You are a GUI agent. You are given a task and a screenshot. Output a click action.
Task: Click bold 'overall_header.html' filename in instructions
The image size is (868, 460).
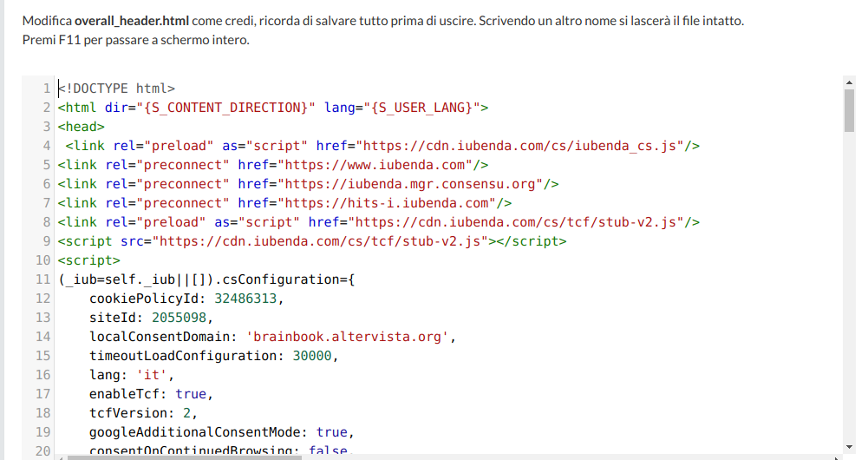click(x=132, y=21)
